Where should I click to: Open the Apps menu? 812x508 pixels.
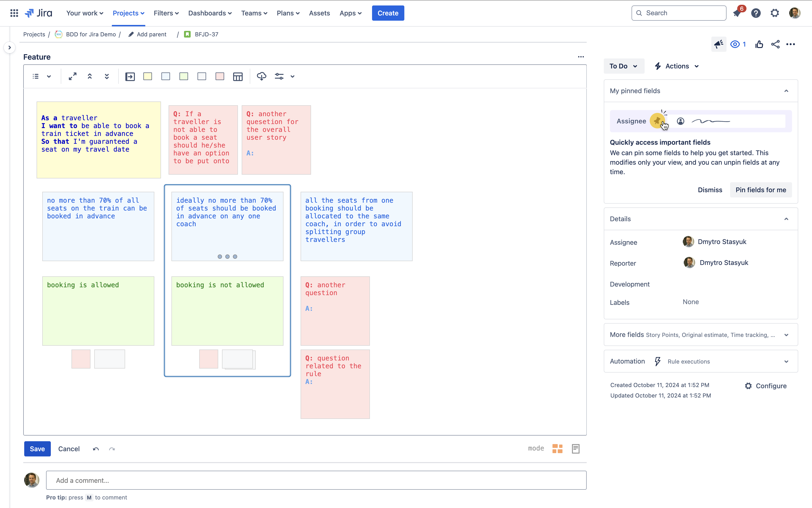[350, 13]
